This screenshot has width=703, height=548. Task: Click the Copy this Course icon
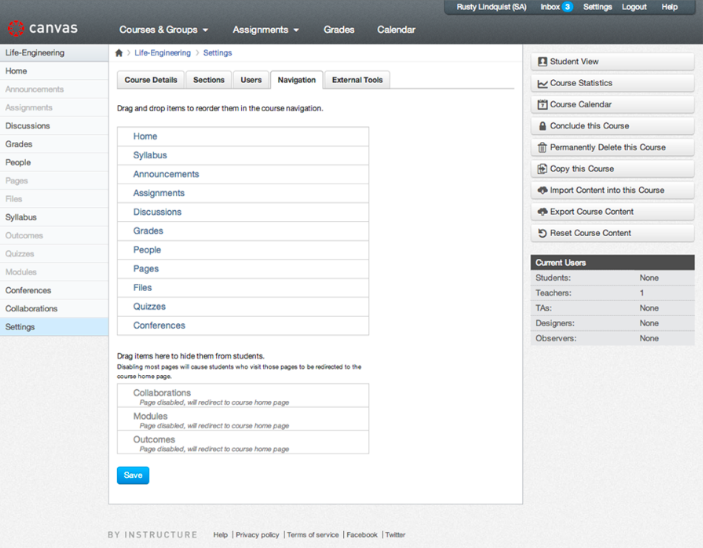pyautogui.click(x=542, y=169)
